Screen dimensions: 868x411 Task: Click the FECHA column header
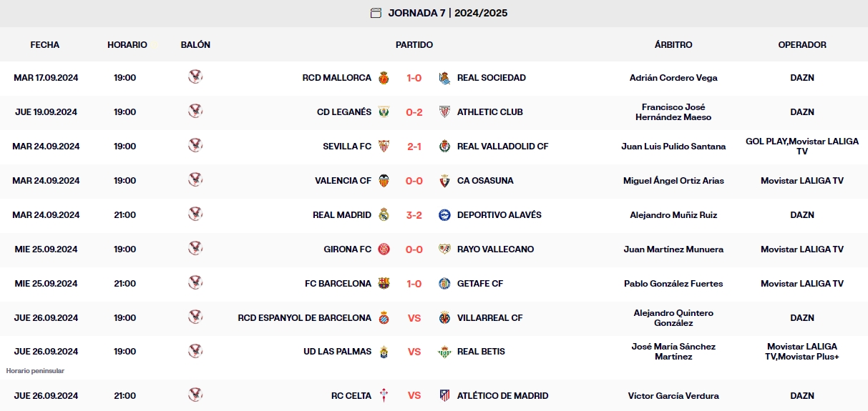(45, 45)
